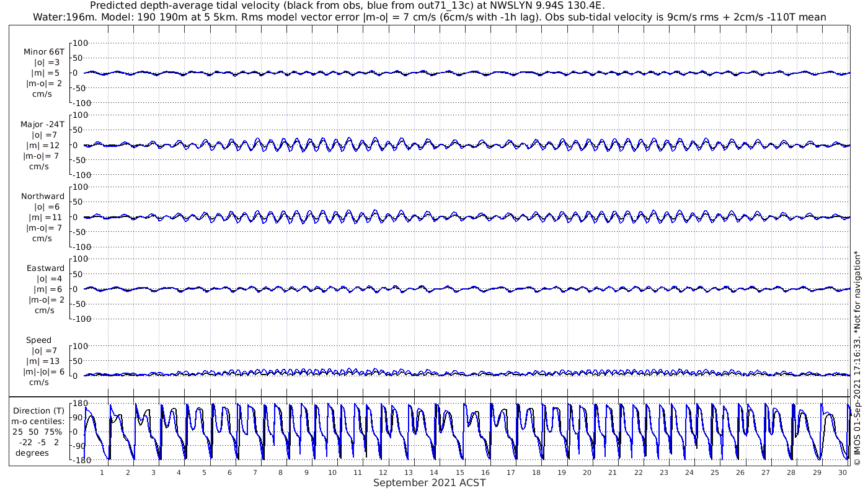Select the 'Major -24T' panel label

(x=42, y=124)
